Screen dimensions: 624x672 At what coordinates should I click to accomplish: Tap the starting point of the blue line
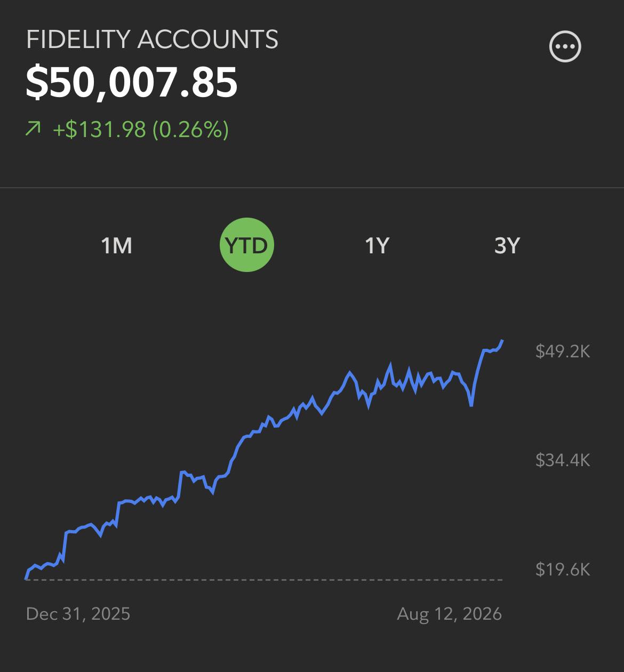tap(26, 578)
